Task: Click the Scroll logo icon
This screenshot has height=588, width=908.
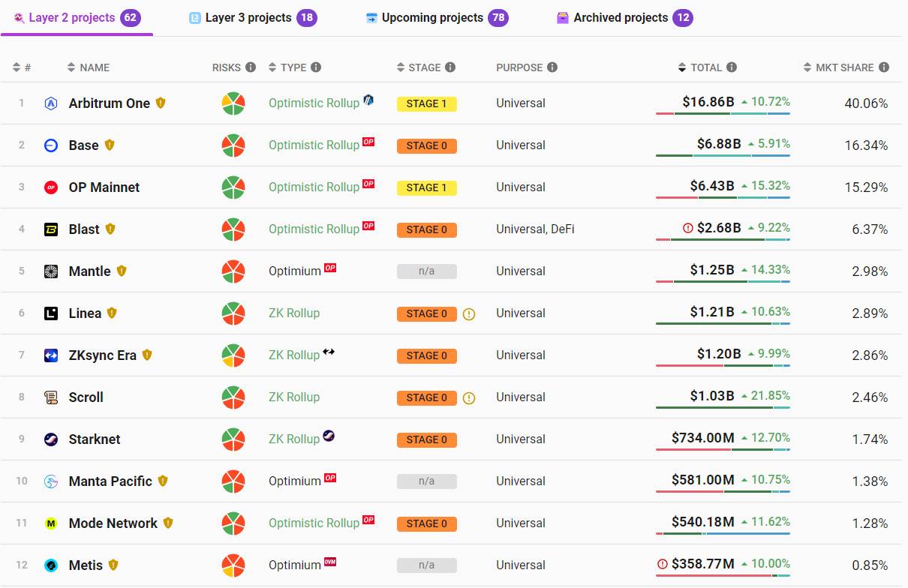Action: tap(51, 397)
